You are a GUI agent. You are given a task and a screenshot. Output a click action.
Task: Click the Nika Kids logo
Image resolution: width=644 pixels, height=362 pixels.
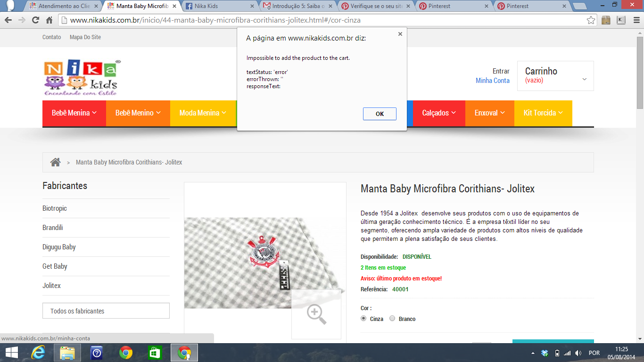(82, 78)
